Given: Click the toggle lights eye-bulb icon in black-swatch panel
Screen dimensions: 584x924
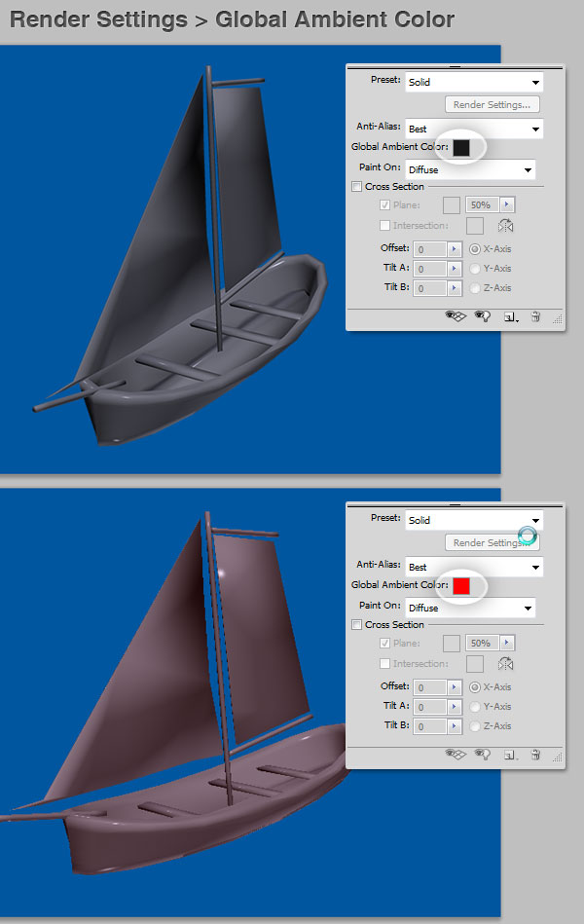Looking at the screenshot, I should point(483,316).
